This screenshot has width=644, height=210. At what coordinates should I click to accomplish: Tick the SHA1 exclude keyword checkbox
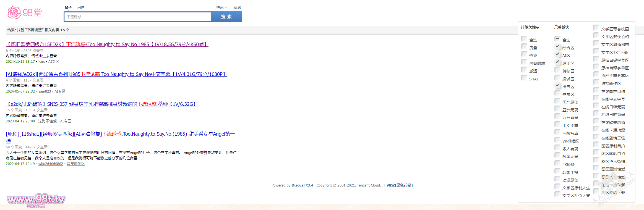(524, 78)
